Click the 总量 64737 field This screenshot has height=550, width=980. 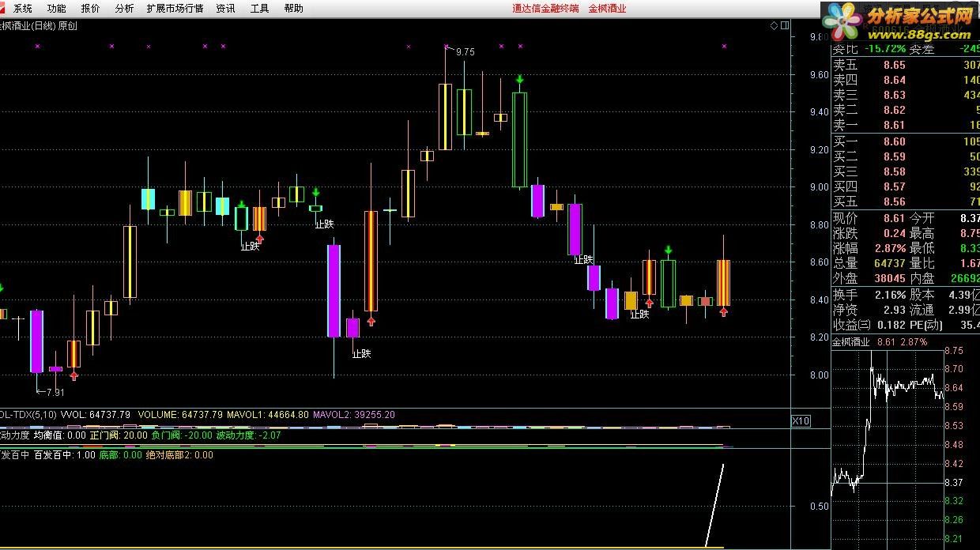[869, 264]
